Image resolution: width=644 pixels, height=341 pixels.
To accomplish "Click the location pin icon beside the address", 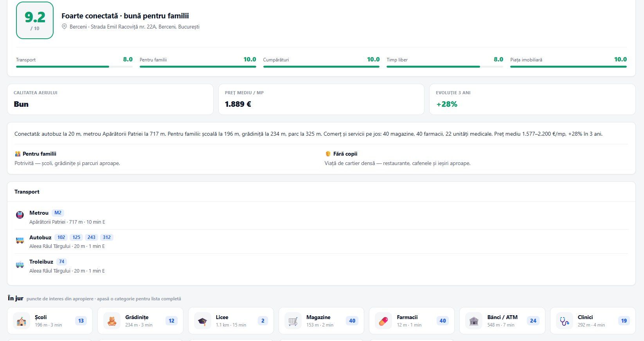I will (65, 27).
